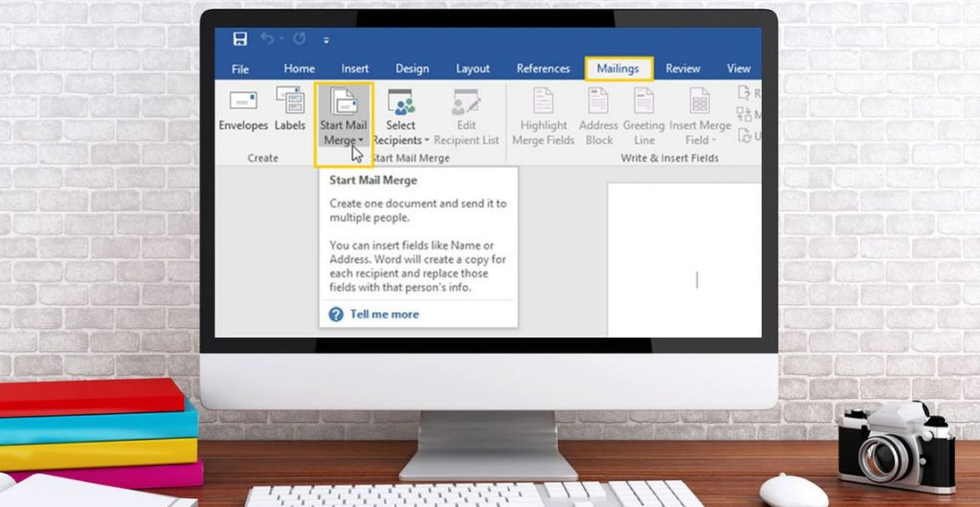Open the File menu

(x=239, y=68)
